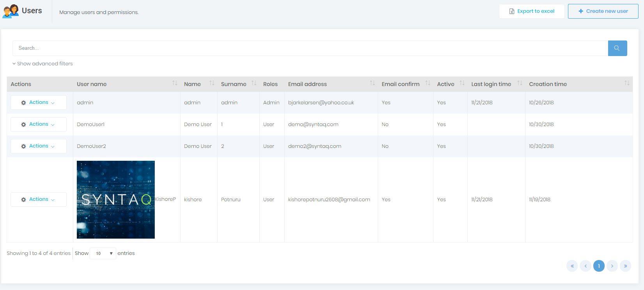644x290 pixels.
Task: Click Export to excel button
Action: click(x=532, y=11)
